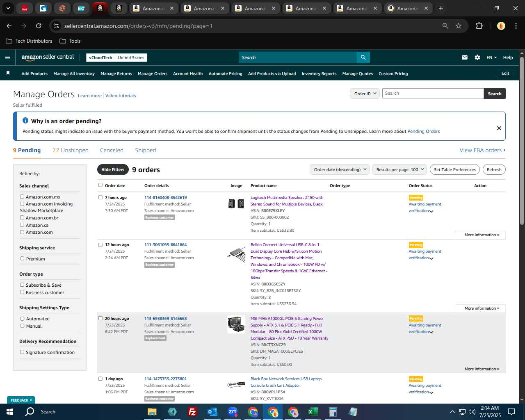
Task: Open the browser tab list chevron
Action: [x=8, y=8]
